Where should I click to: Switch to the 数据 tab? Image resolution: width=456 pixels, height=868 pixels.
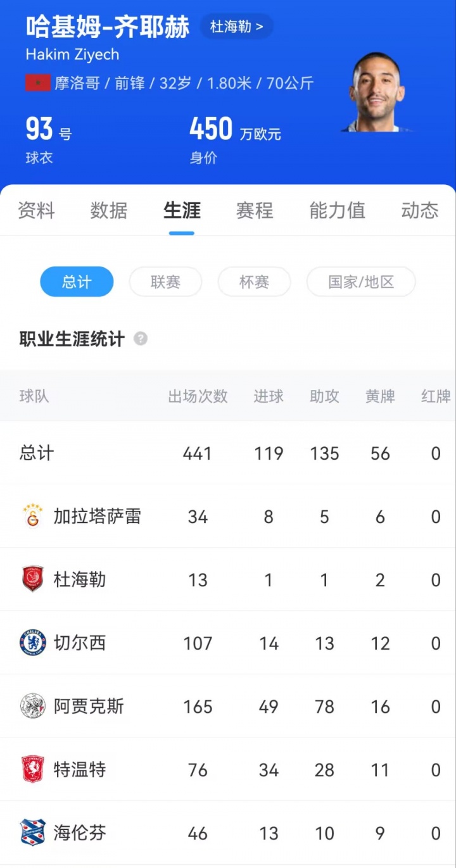(109, 210)
